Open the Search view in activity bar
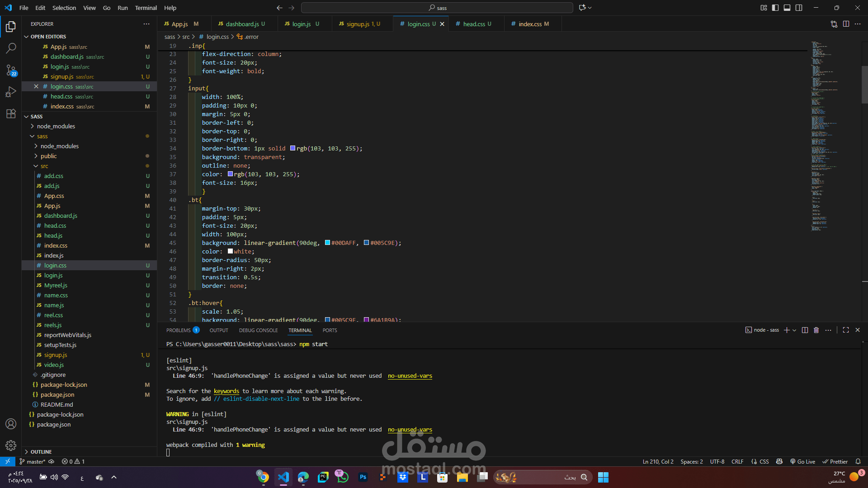868x488 pixels. (x=11, y=48)
